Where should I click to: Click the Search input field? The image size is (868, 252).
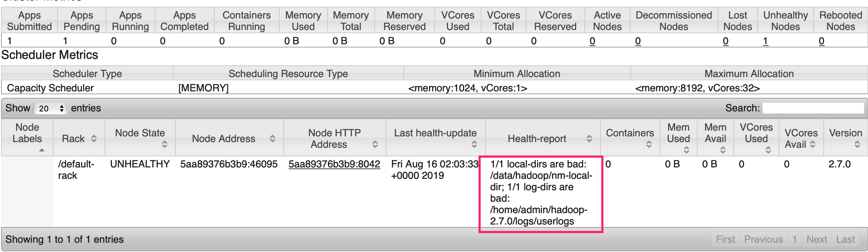[813, 108]
